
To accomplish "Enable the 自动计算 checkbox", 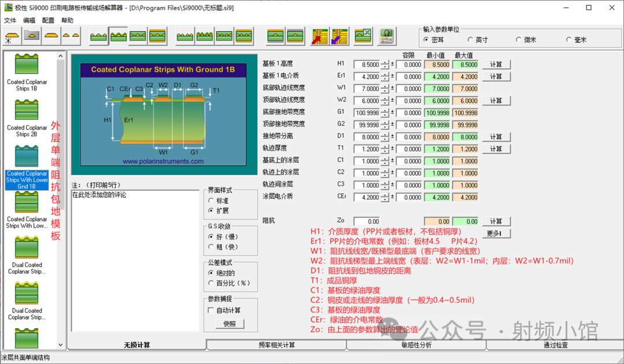I will click(211, 310).
